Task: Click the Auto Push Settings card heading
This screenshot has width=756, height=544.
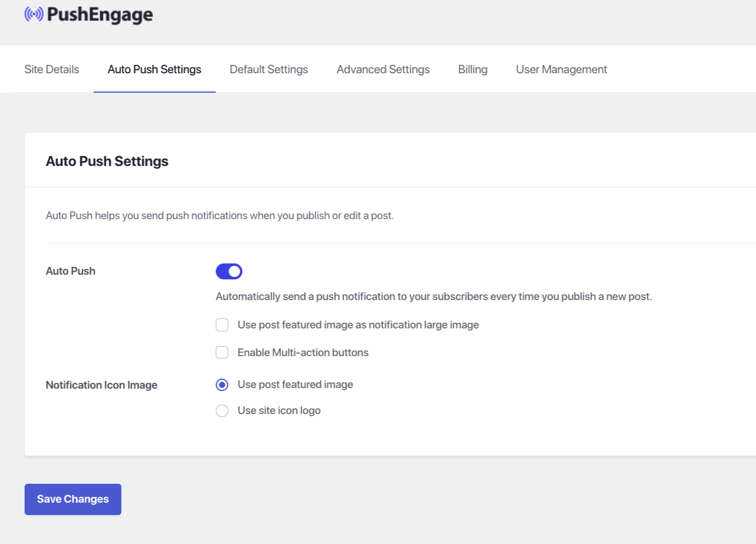Action: point(107,161)
